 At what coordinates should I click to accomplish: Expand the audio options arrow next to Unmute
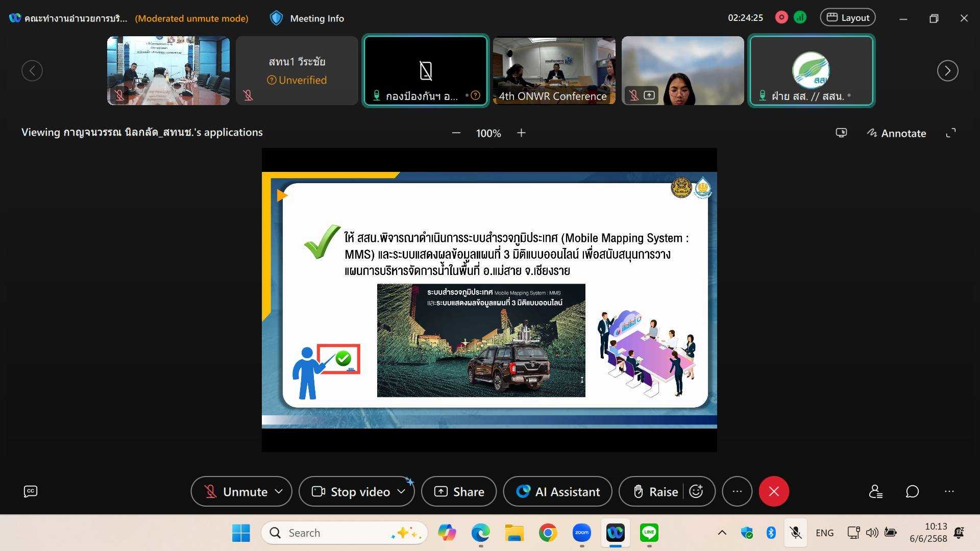(279, 491)
